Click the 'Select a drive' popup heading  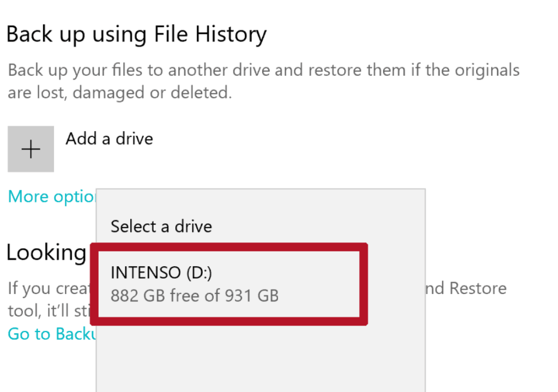pyautogui.click(x=161, y=226)
